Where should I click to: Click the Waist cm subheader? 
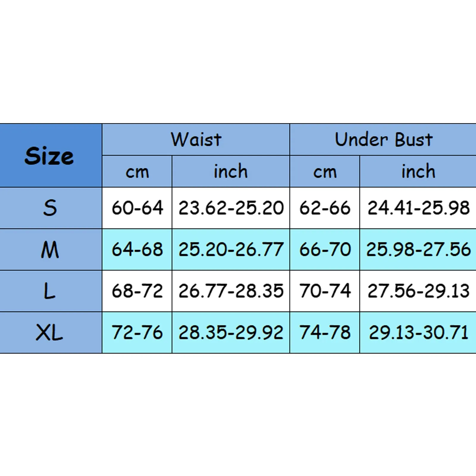point(137,171)
